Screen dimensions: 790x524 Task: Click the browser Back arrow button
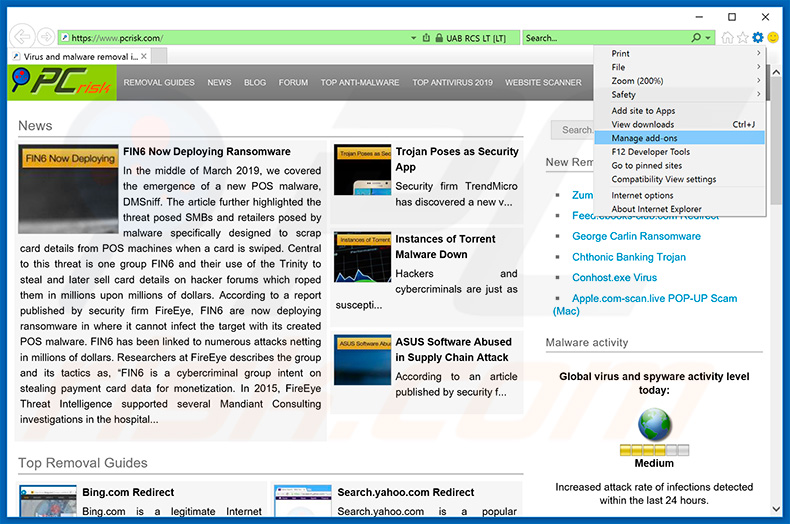(22, 36)
